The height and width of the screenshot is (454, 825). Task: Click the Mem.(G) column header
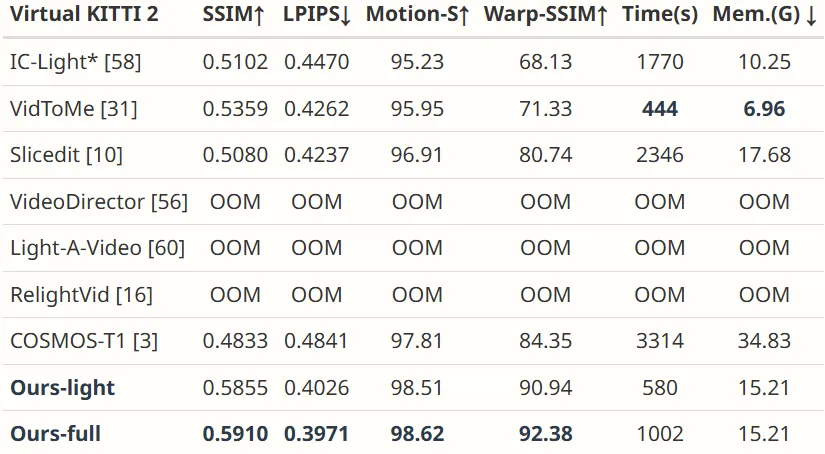(764, 14)
